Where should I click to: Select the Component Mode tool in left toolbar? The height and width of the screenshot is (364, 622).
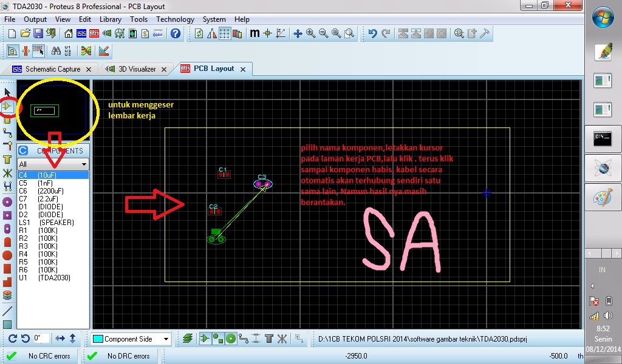coord(7,106)
